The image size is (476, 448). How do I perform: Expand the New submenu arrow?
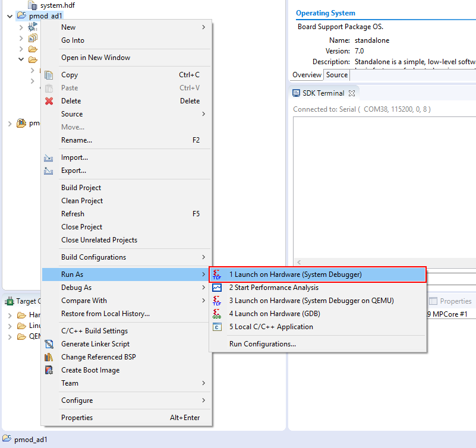(204, 27)
